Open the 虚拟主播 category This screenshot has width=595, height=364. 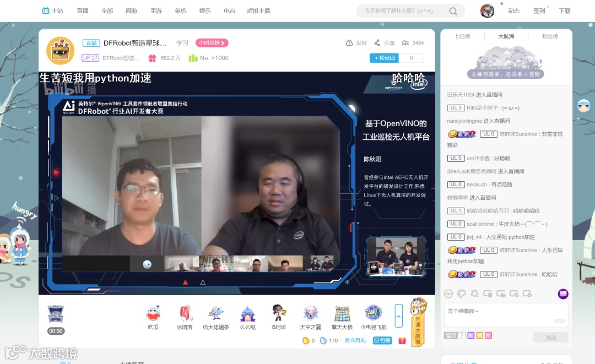coord(258,10)
